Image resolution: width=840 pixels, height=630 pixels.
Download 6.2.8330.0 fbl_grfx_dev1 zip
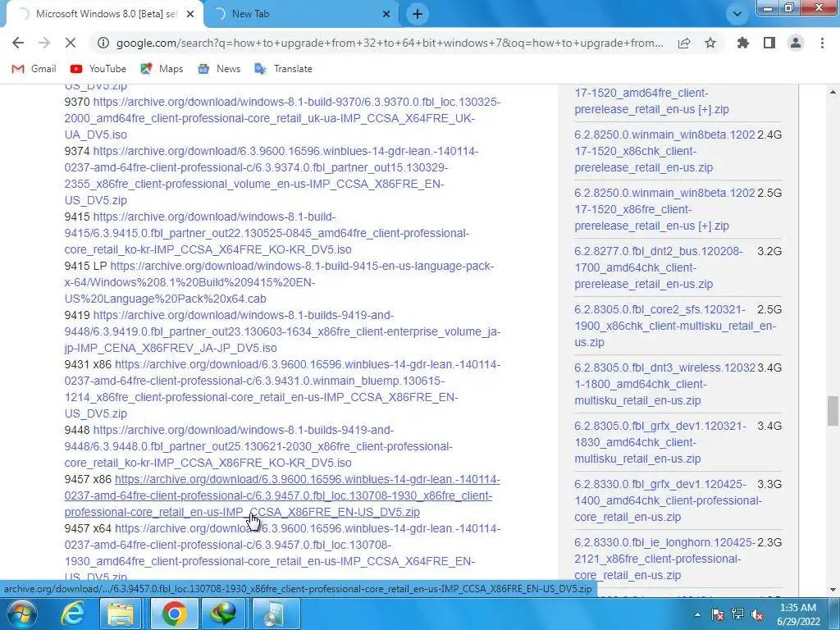(x=668, y=500)
